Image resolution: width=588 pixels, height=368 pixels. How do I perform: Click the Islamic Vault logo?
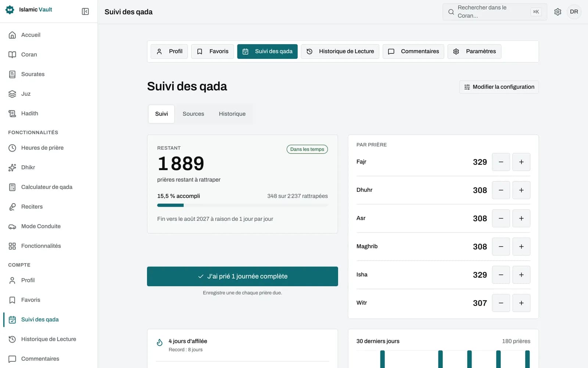coord(29,10)
